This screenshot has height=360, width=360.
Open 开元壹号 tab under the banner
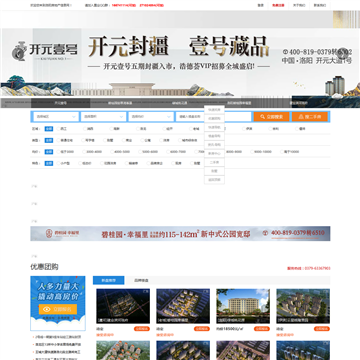point(60,103)
